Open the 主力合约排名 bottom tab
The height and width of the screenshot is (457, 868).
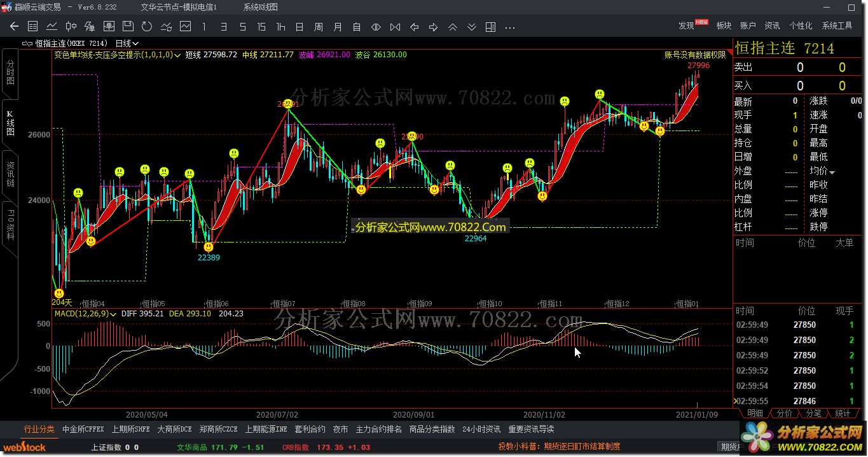pos(378,430)
